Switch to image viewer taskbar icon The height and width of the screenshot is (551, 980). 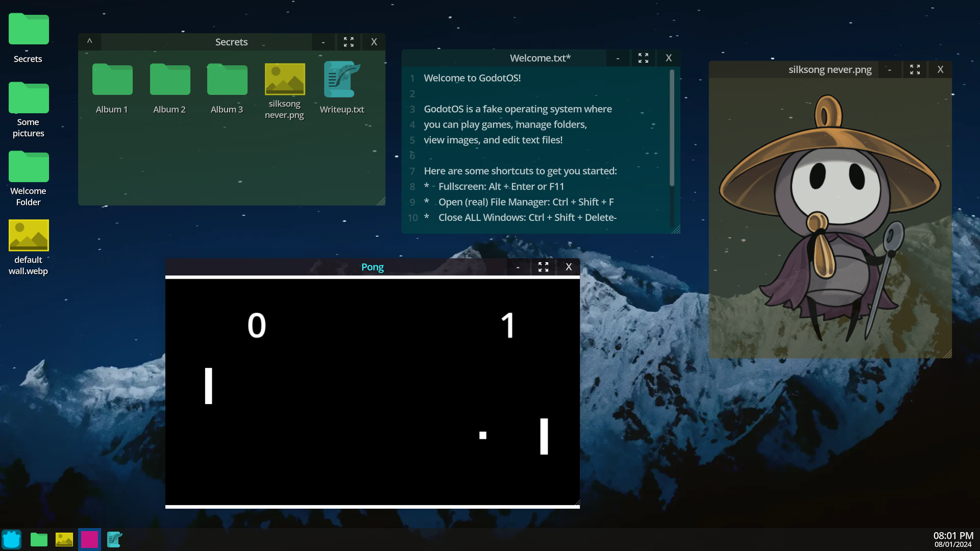point(64,539)
